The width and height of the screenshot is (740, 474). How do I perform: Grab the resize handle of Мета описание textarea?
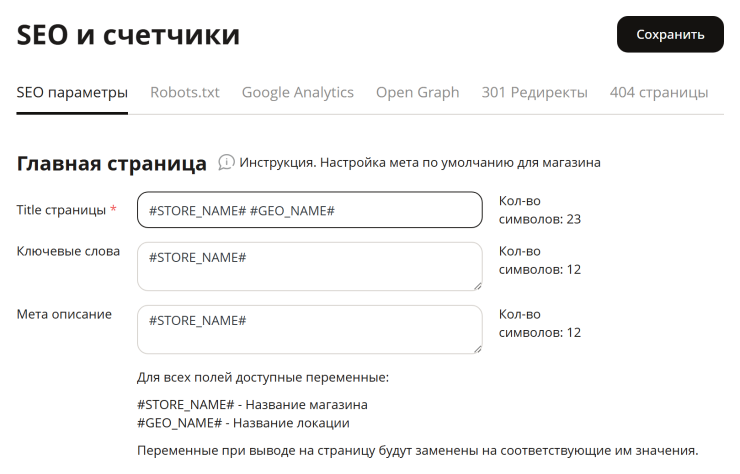[x=478, y=349]
